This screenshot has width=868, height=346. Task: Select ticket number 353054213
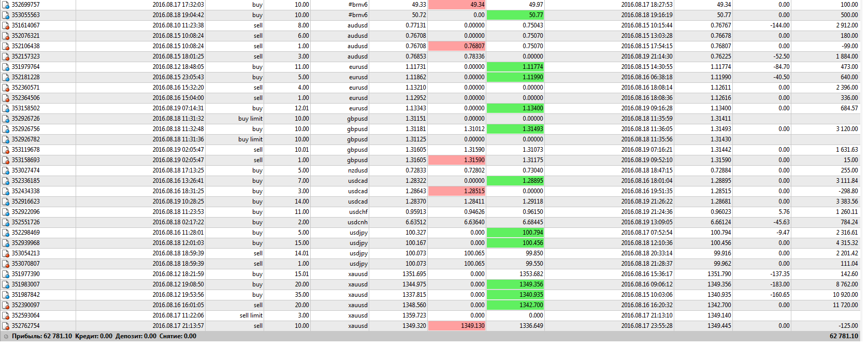(26, 253)
